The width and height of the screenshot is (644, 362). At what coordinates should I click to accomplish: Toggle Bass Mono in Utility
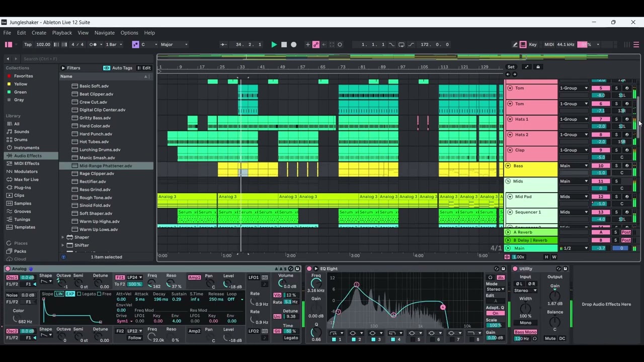click(525, 332)
